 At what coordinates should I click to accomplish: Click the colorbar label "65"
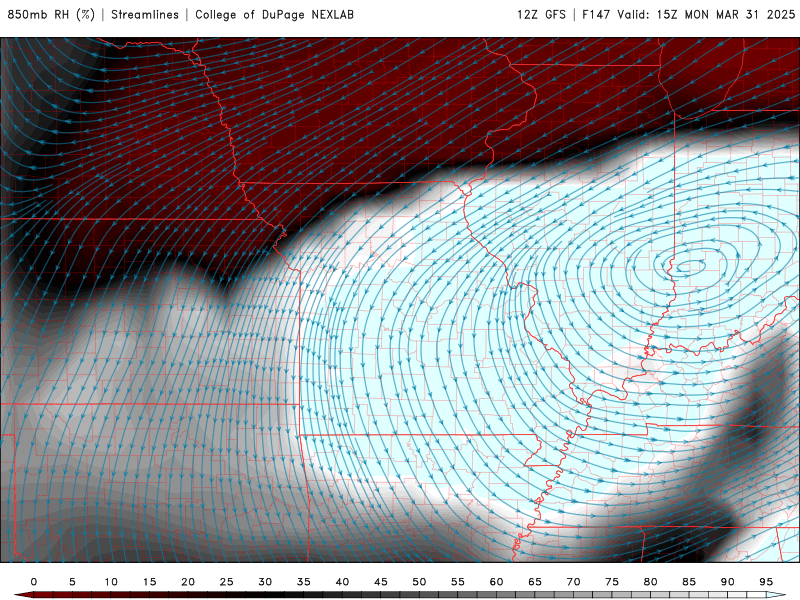tap(535, 582)
